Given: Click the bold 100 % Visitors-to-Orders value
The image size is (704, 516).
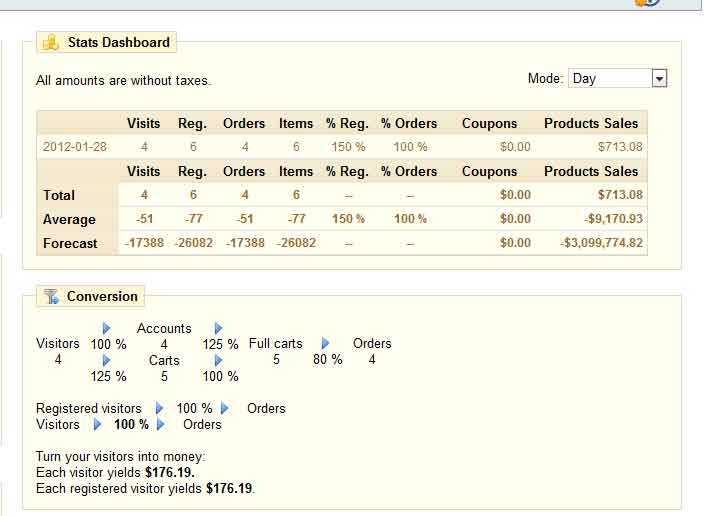Looking at the screenshot, I should pyautogui.click(x=131, y=424).
